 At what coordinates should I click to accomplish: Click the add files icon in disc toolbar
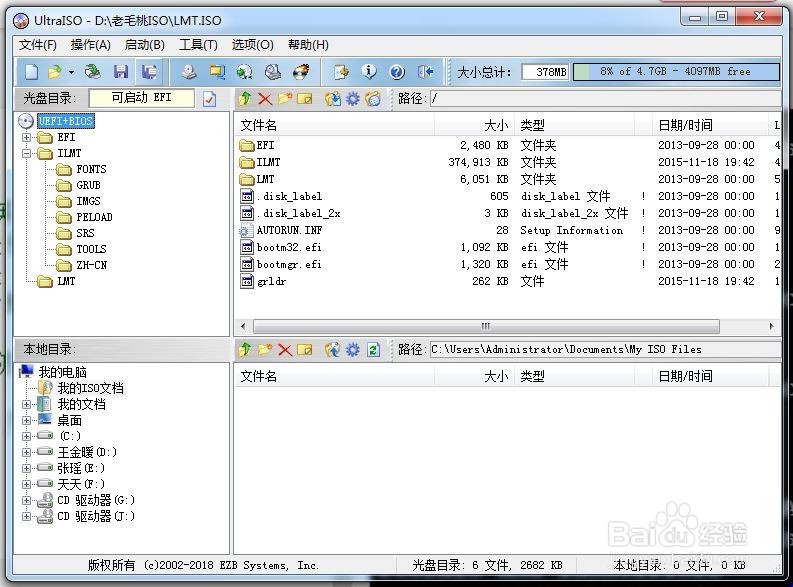[373, 98]
